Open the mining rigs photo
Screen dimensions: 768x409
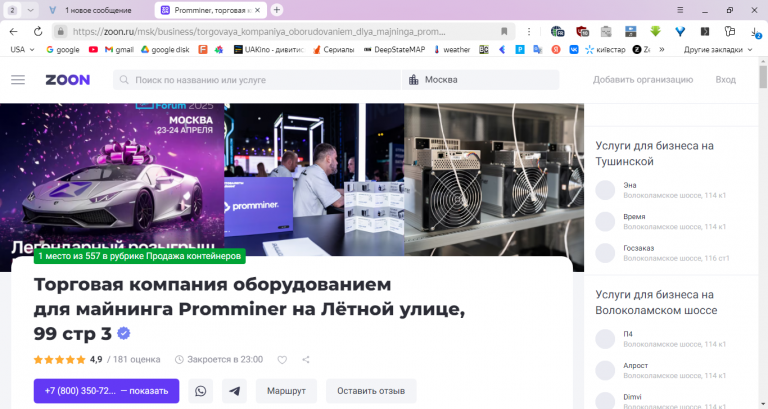click(494, 179)
